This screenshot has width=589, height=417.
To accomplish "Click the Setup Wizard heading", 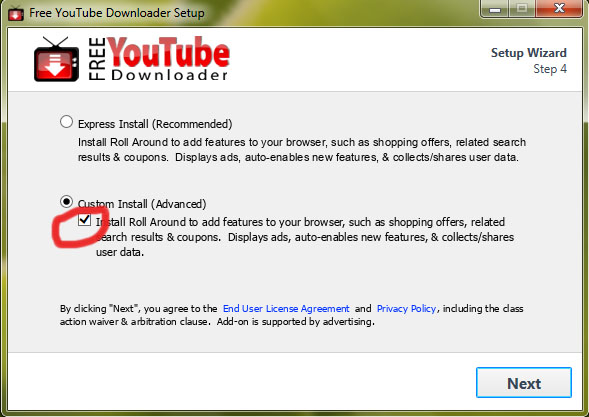I will [x=529, y=53].
